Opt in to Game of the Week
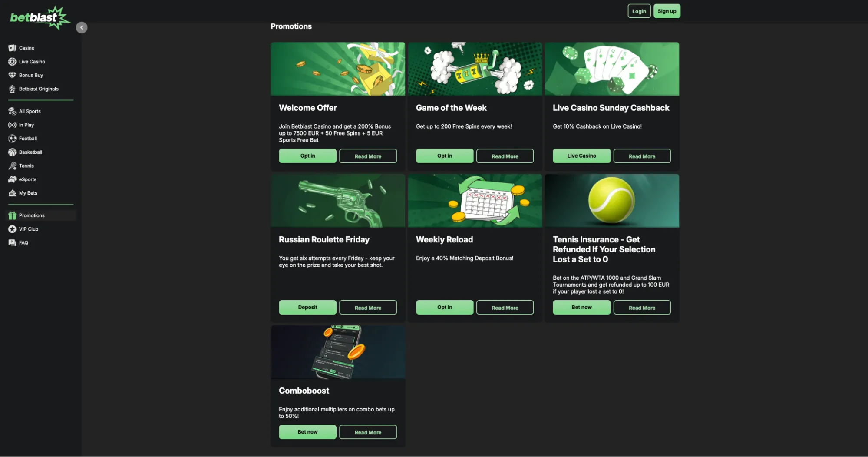 coord(445,156)
